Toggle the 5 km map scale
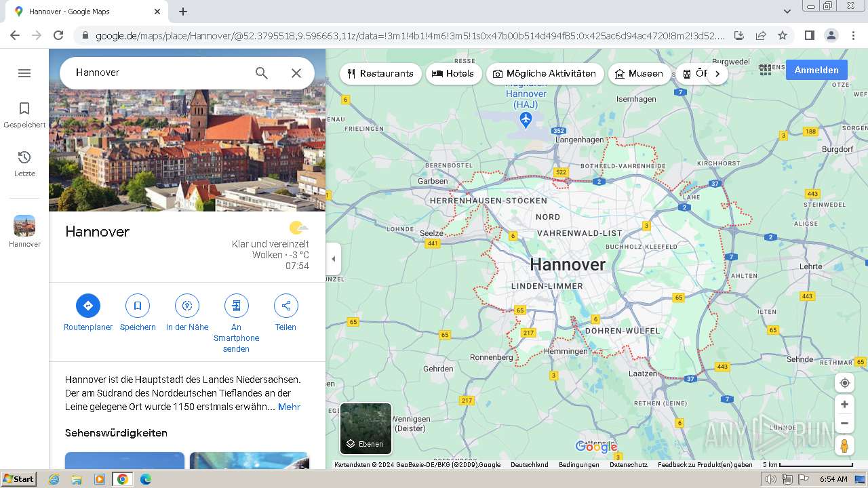The image size is (868, 488). [x=807, y=465]
